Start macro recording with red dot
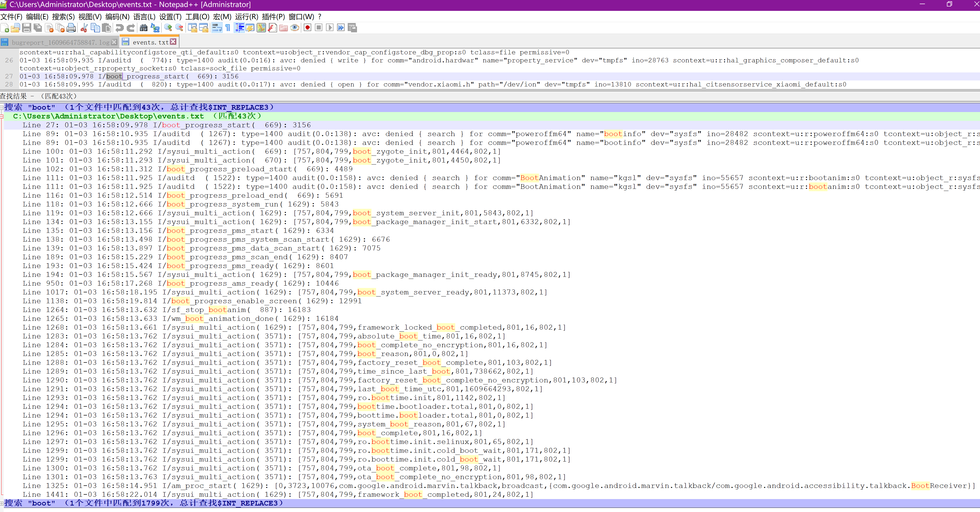The width and height of the screenshot is (980, 512). click(x=307, y=28)
